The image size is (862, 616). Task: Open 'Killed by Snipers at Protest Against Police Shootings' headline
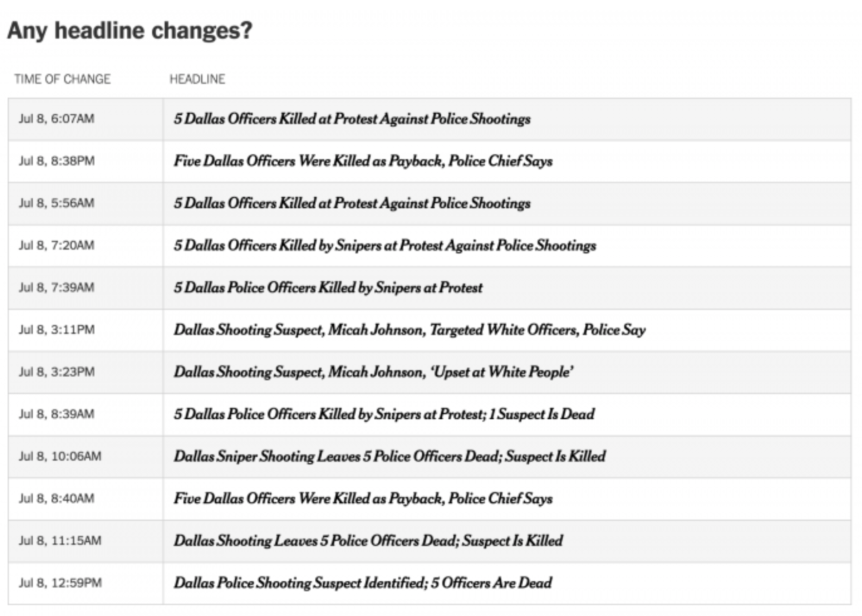[x=385, y=246]
